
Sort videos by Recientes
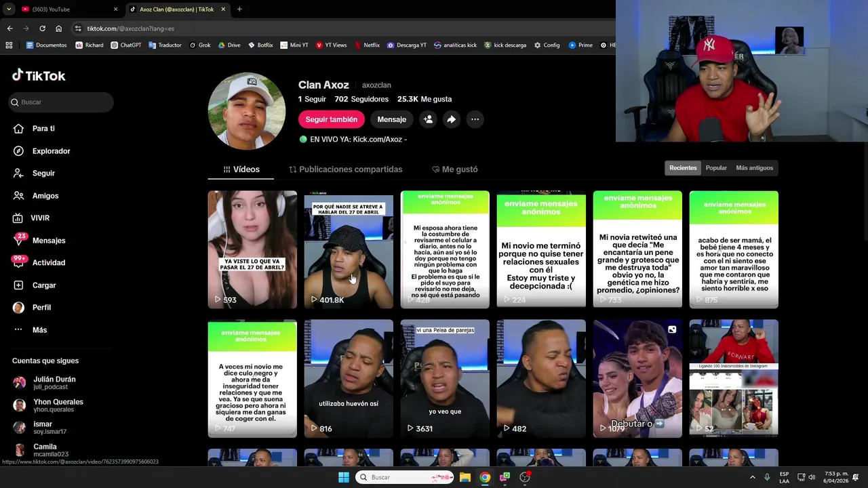click(x=683, y=168)
